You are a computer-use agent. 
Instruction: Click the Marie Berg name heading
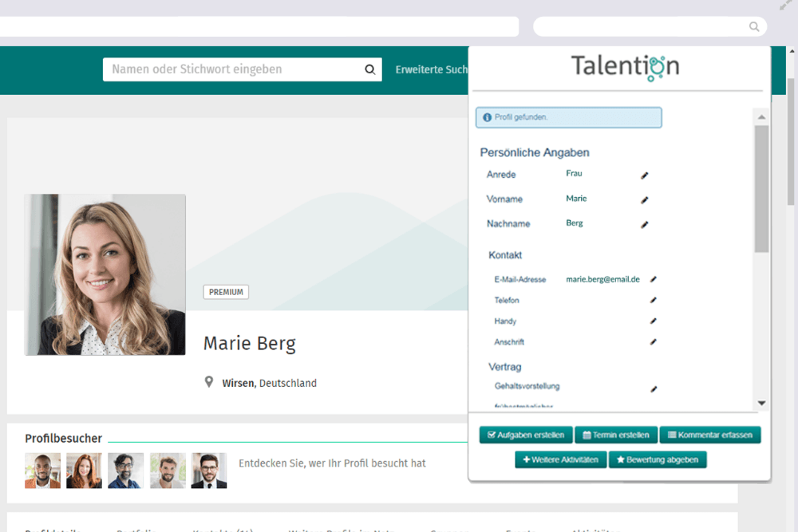pos(249,344)
